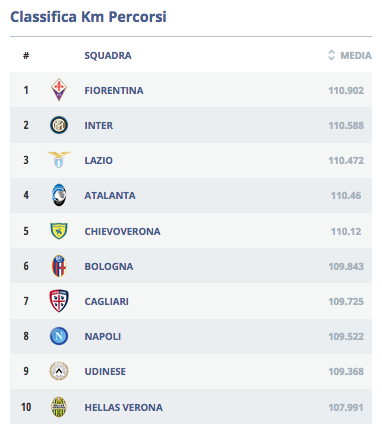Click the Udinese club crest
The width and height of the screenshot is (382, 435).
59,371
